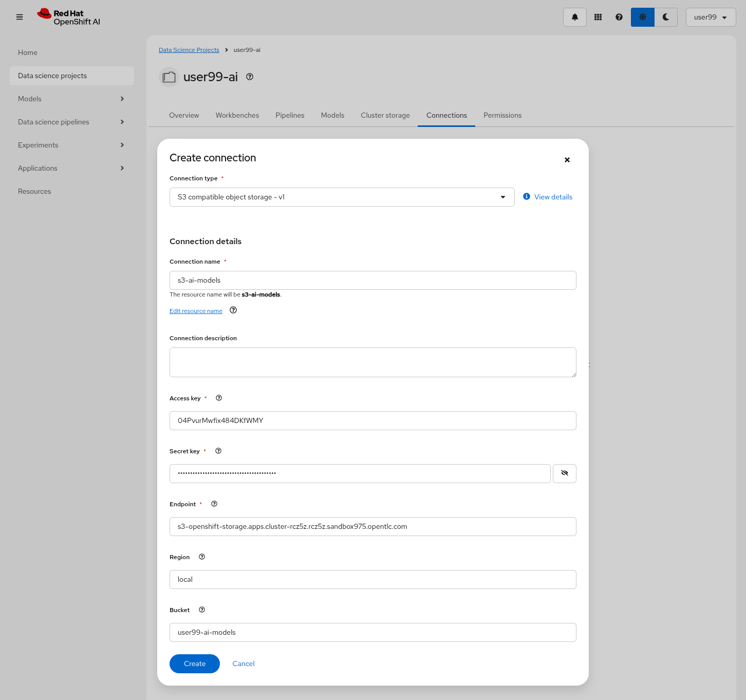Click info icon beside View details
This screenshot has height=700, width=746.
tap(527, 196)
